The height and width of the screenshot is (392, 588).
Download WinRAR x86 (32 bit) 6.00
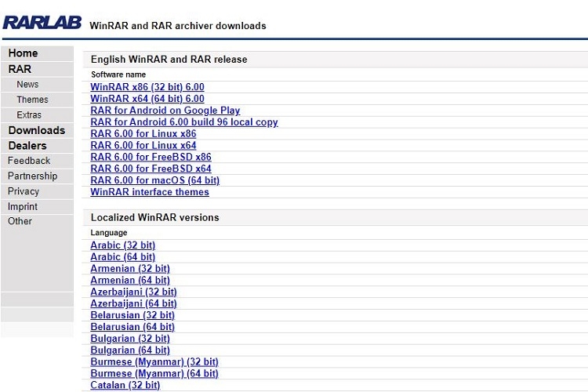click(147, 87)
